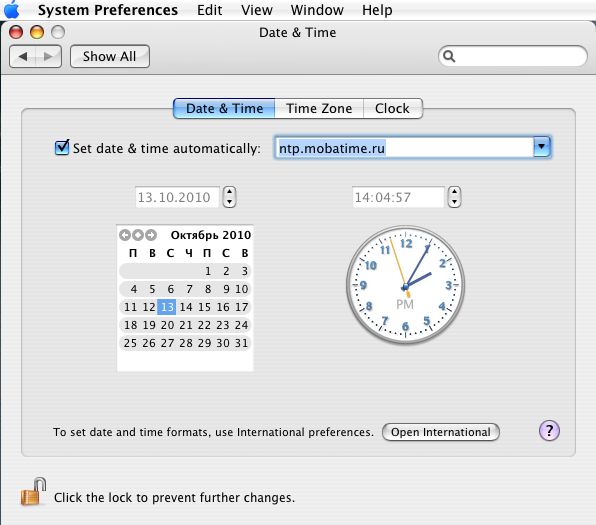The height and width of the screenshot is (525, 596).
Task: Expand the time server dropdown arrow
Action: [542, 147]
